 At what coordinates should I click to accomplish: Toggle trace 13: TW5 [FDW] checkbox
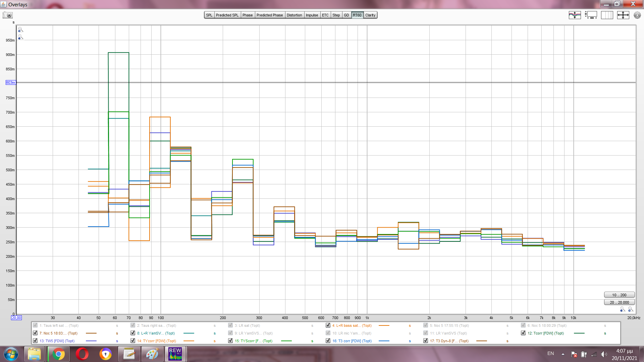[35, 341]
